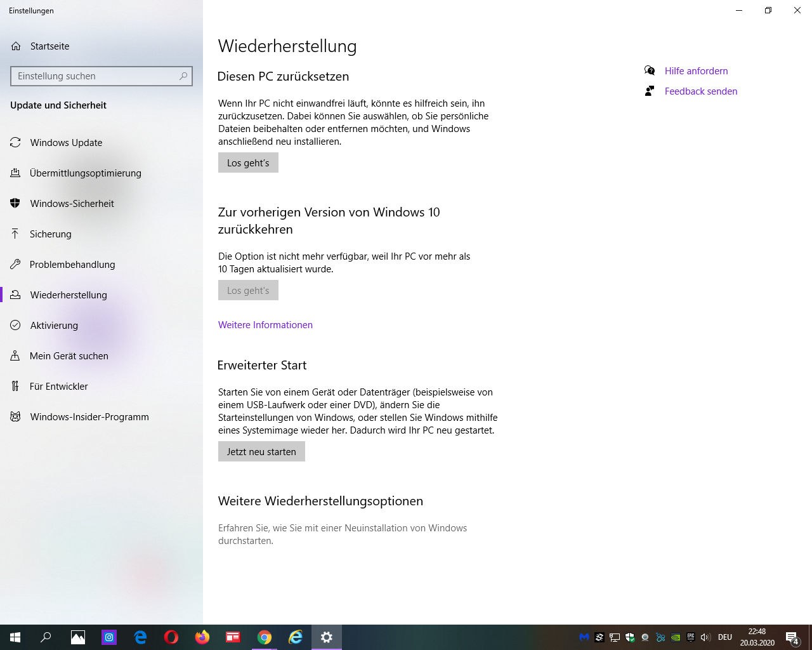Open the blue bubbles tray icon

660,637
